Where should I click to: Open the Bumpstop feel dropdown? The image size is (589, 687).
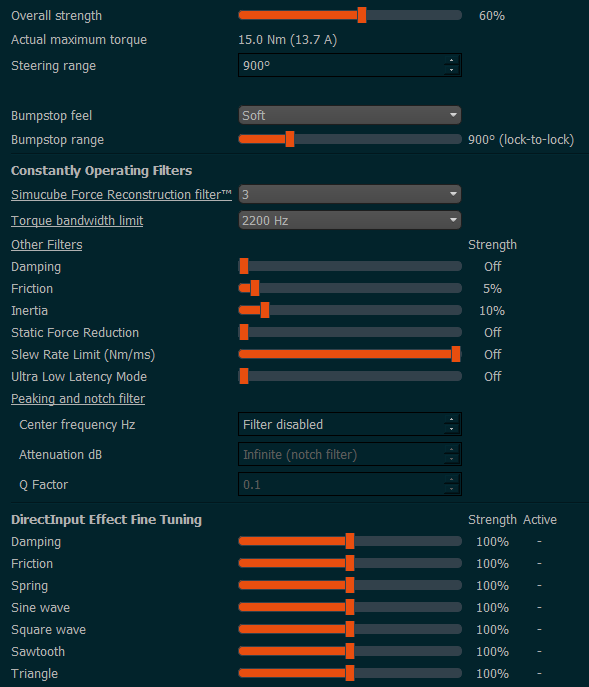(350, 115)
